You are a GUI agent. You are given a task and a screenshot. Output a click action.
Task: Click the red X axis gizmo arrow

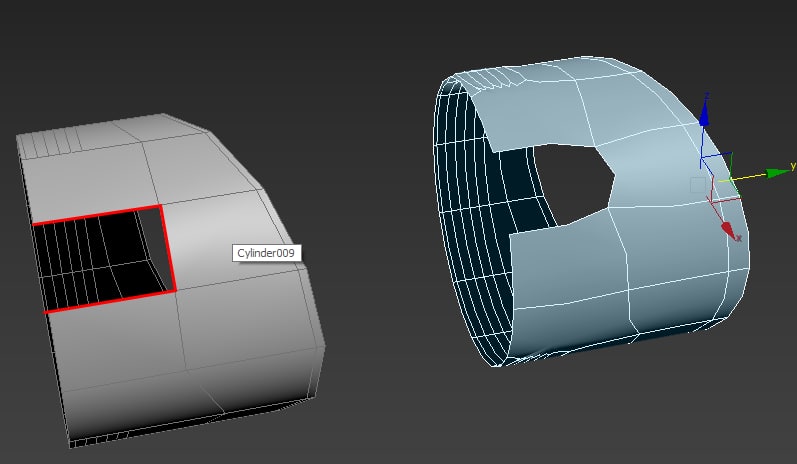point(728,230)
